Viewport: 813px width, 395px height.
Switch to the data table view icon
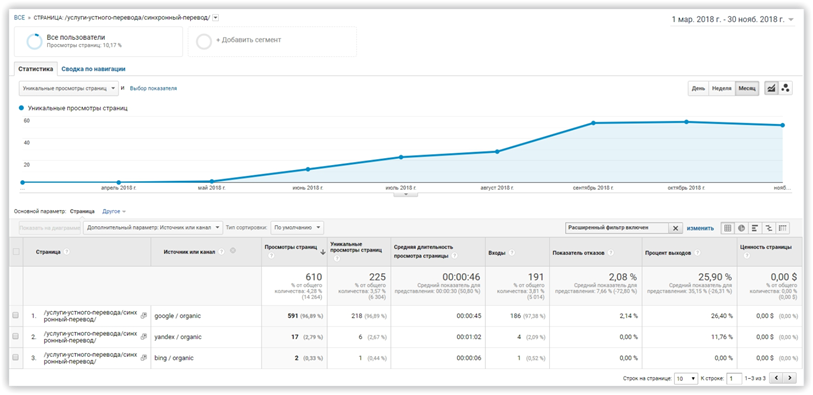coord(727,228)
